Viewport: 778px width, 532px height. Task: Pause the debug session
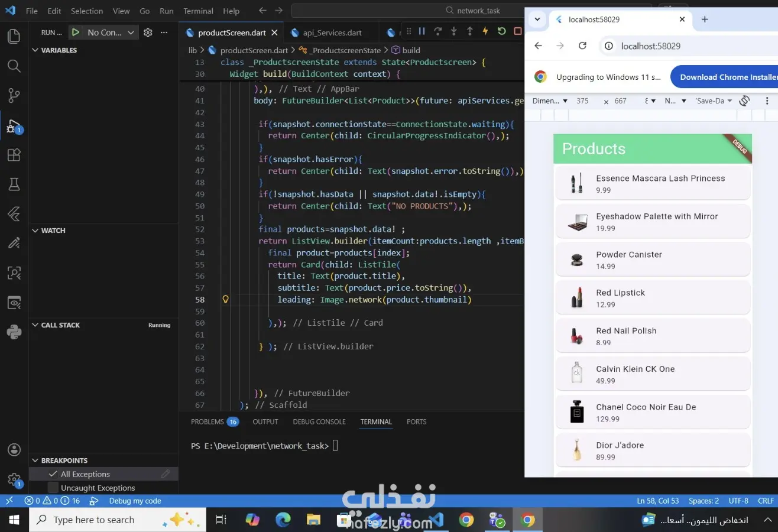tap(422, 31)
